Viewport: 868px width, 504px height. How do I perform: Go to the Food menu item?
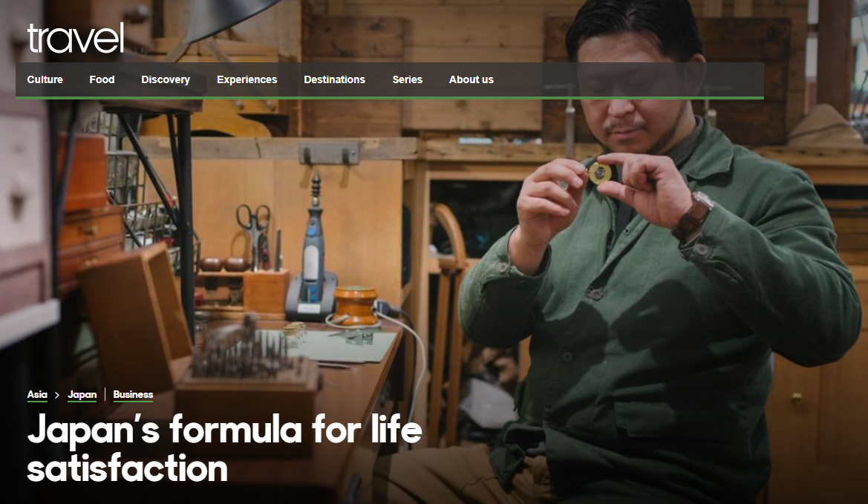pyautogui.click(x=102, y=79)
